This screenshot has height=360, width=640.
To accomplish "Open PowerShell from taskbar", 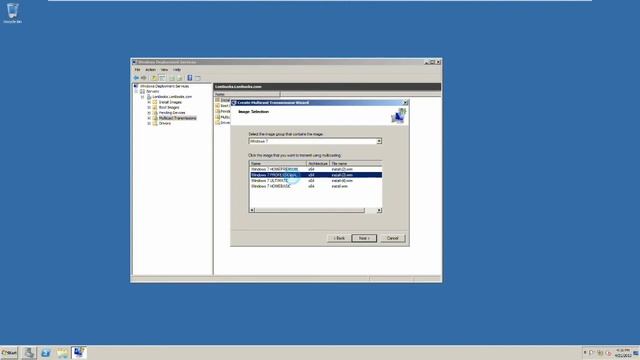I will (x=45, y=353).
